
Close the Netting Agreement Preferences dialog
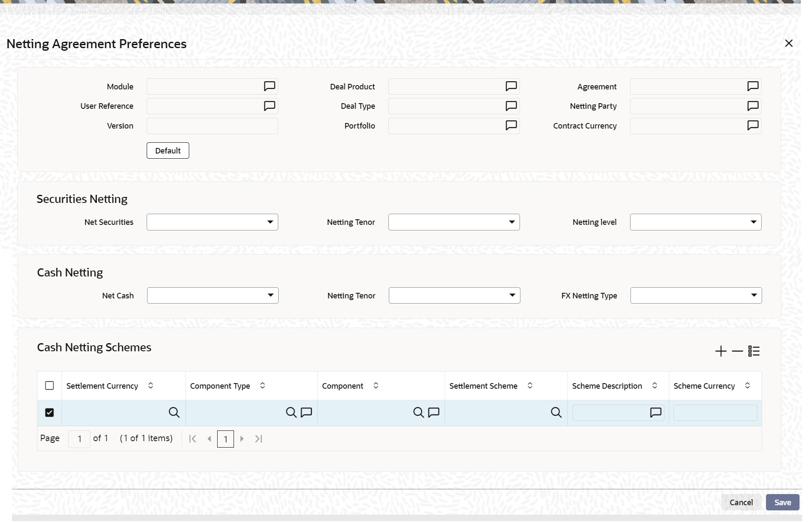pyautogui.click(x=789, y=43)
